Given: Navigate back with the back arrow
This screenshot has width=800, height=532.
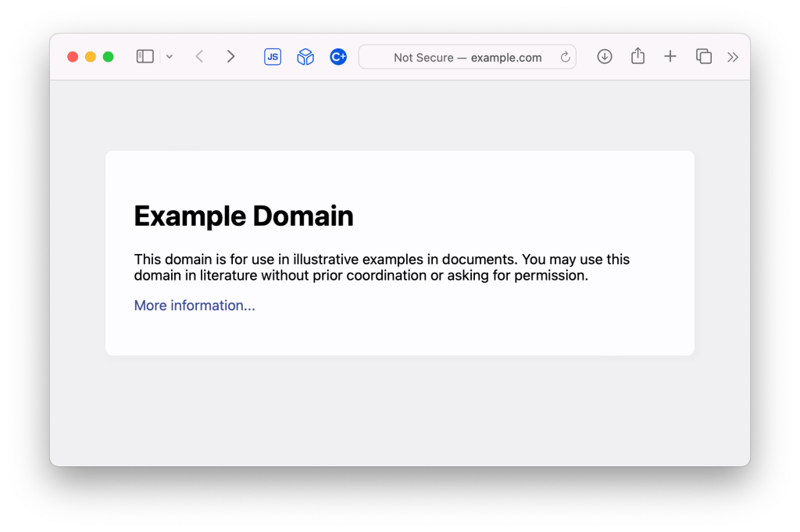Looking at the screenshot, I should 199,56.
